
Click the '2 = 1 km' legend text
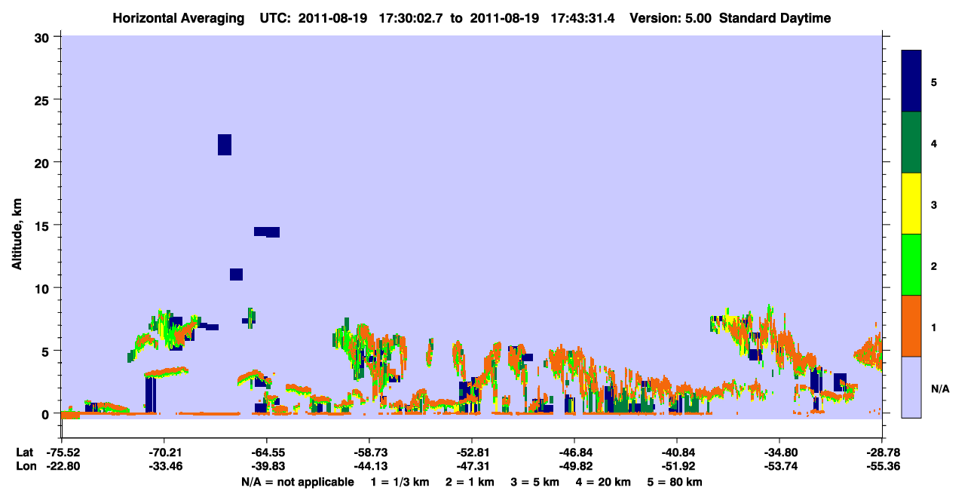[x=470, y=482]
